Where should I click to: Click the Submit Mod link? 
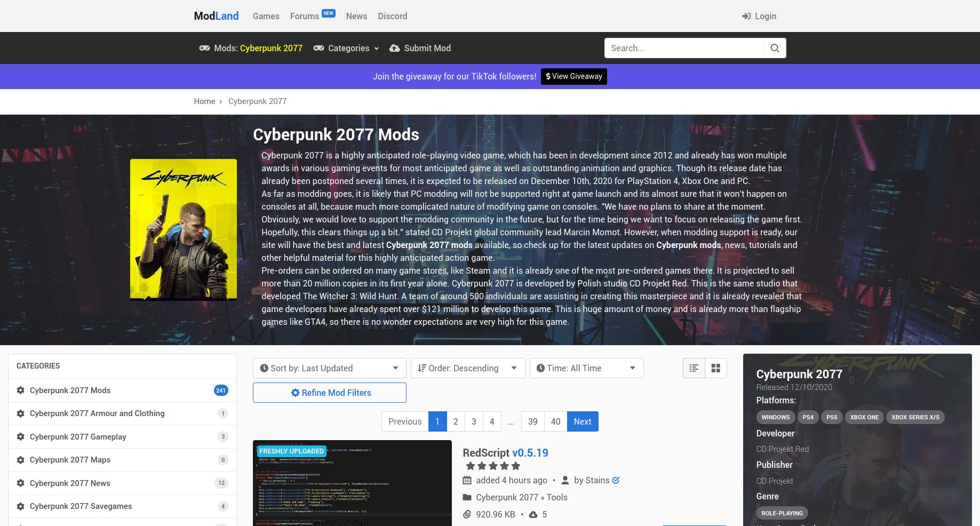[x=420, y=48]
